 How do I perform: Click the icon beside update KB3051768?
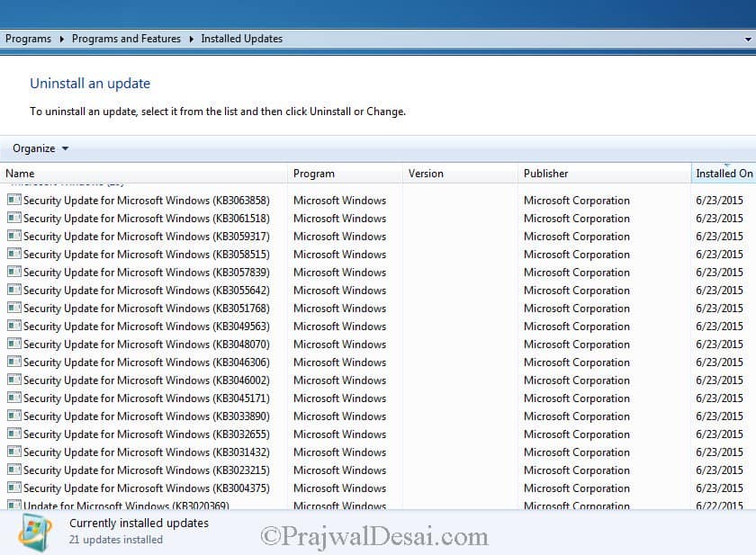coord(14,308)
